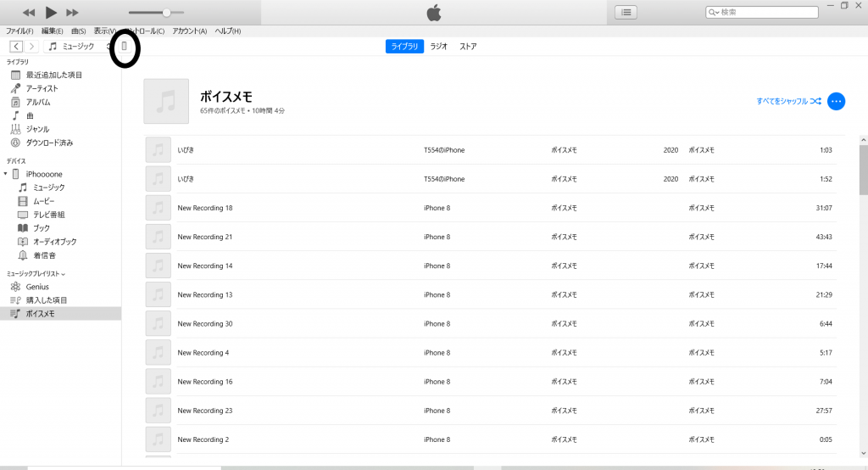Open the ミュージック media type dropdown
The width and height of the screenshot is (868, 470).
click(77, 47)
